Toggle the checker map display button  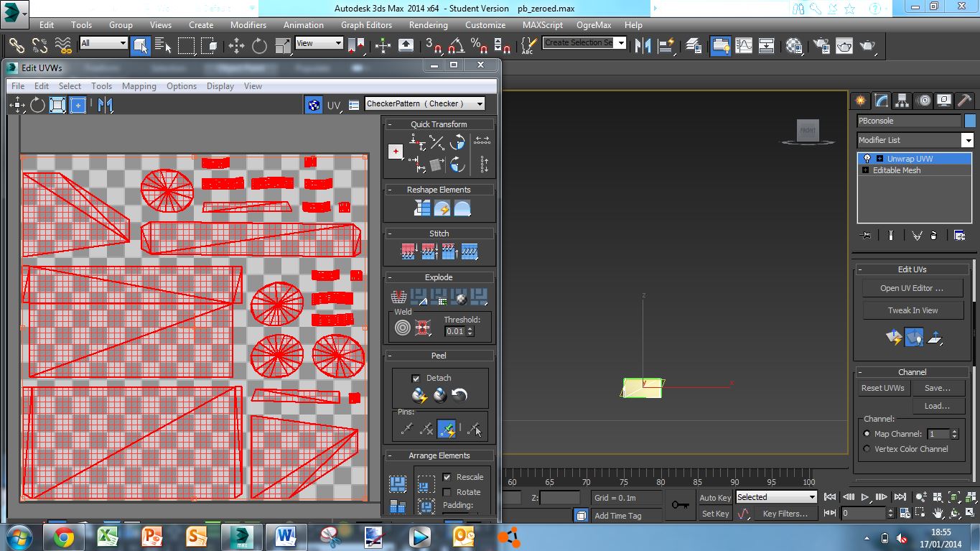(x=314, y=105)
